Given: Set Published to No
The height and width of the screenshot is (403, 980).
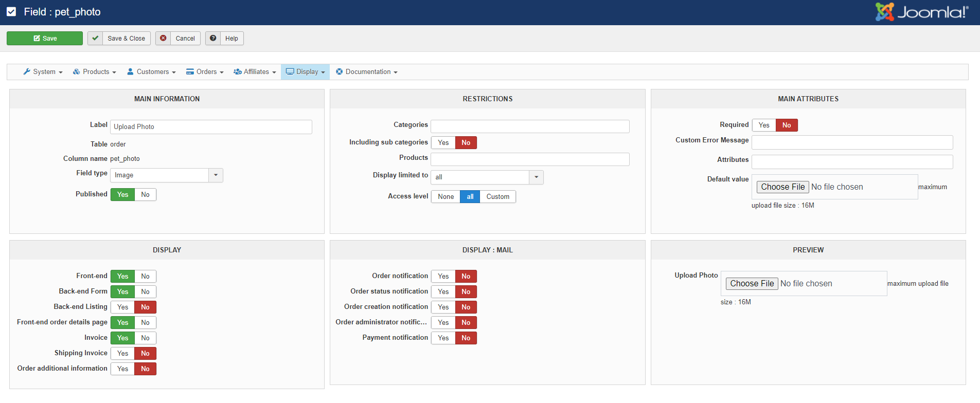Looking at the screenshot, I should (x=146, y=195).
